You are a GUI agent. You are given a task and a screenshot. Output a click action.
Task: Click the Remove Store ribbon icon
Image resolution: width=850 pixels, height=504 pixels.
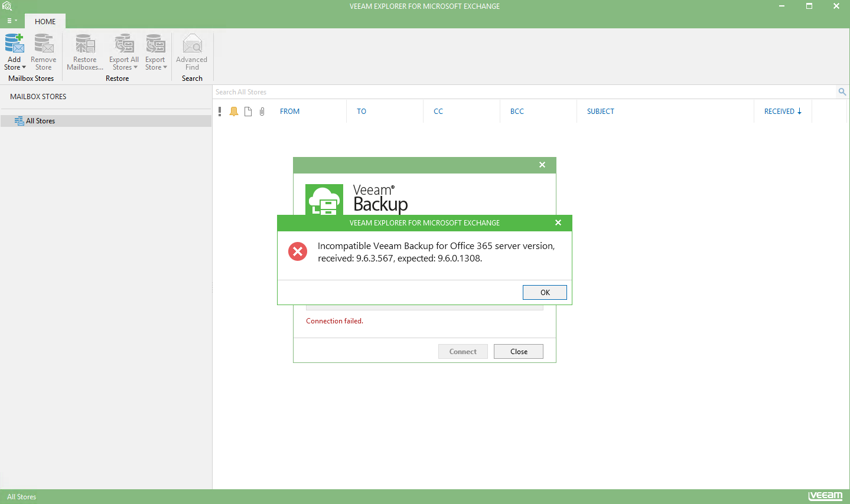(44, 44)
